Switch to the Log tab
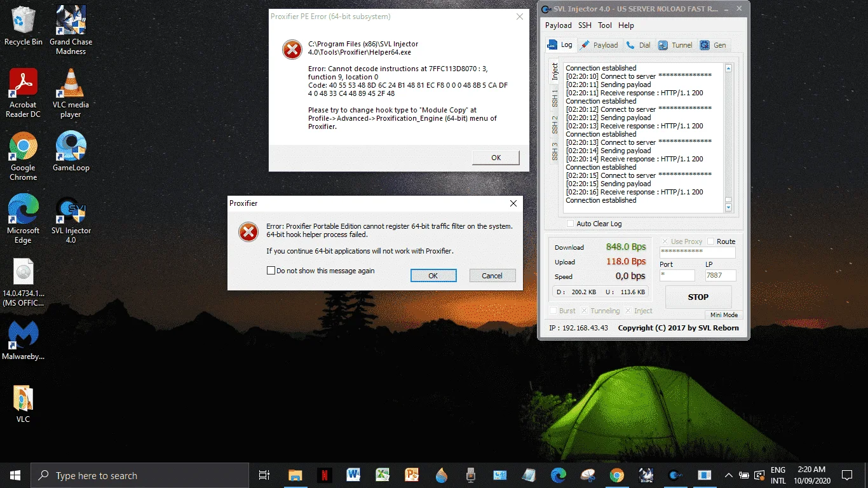Viewport: 868px width, 488px height. tap(560, 45)
